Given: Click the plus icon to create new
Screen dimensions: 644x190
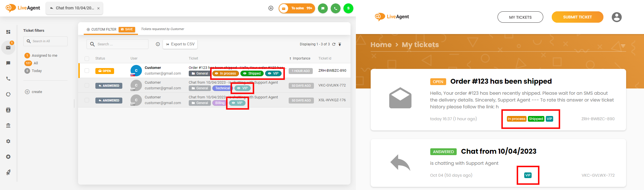Looking at the screenshot, I should click(271, 8).
